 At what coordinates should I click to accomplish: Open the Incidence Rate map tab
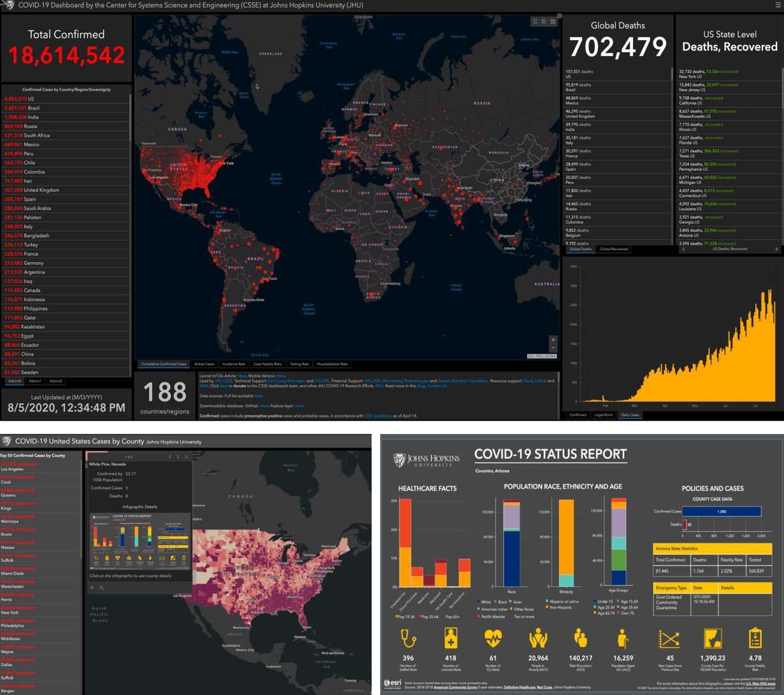pos(234,364)
